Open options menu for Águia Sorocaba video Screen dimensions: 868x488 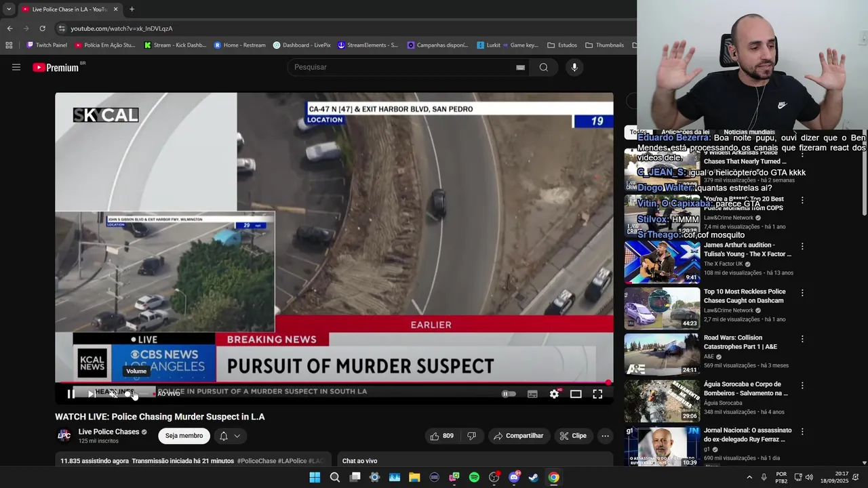(802, 385)
